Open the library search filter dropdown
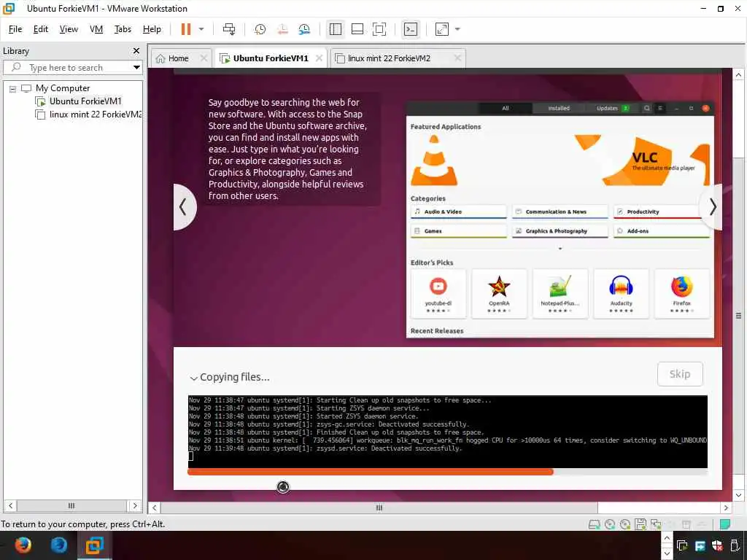Screen dimensions: 747x560 [136, 67]
